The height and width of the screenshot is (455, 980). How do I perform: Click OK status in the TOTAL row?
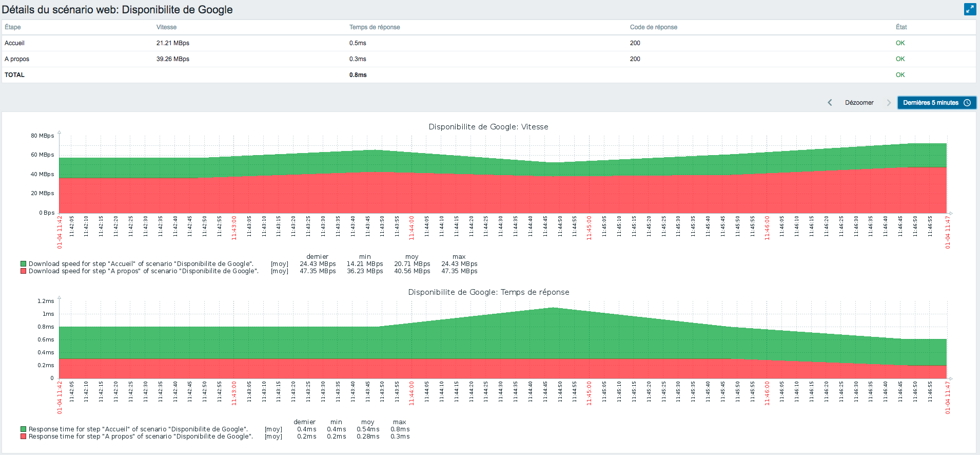click(x=900, y=75)
